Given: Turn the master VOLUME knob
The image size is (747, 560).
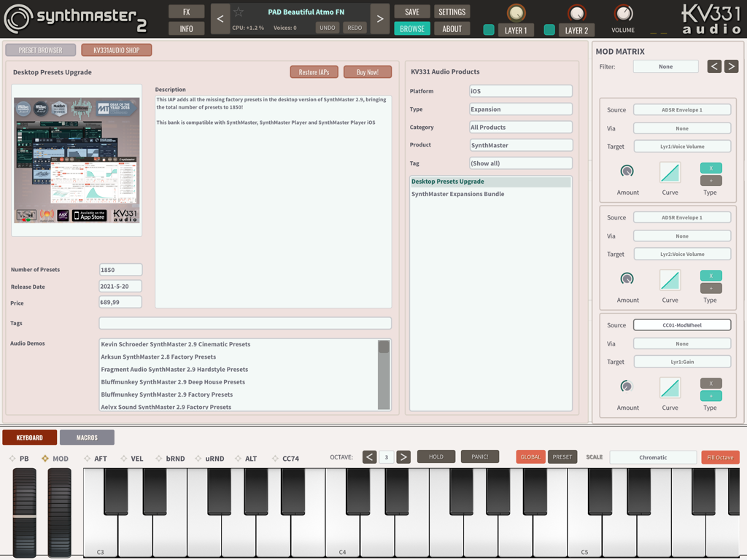Looking at the screenshot, I should click(x=624, y=13).
